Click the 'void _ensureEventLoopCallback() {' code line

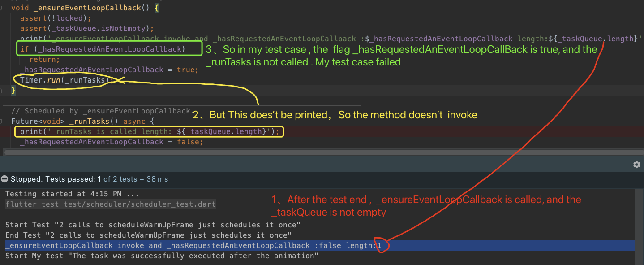(x=86, y=8)
